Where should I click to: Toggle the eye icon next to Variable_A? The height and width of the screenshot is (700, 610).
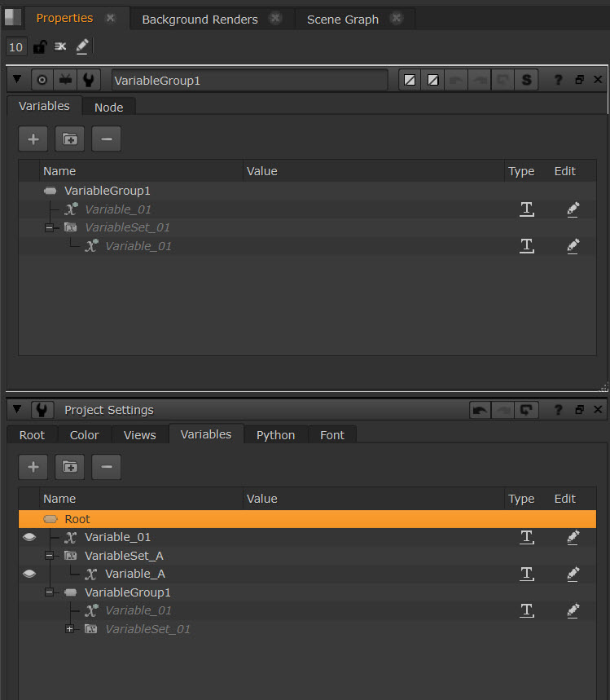(x=29, y=574)
